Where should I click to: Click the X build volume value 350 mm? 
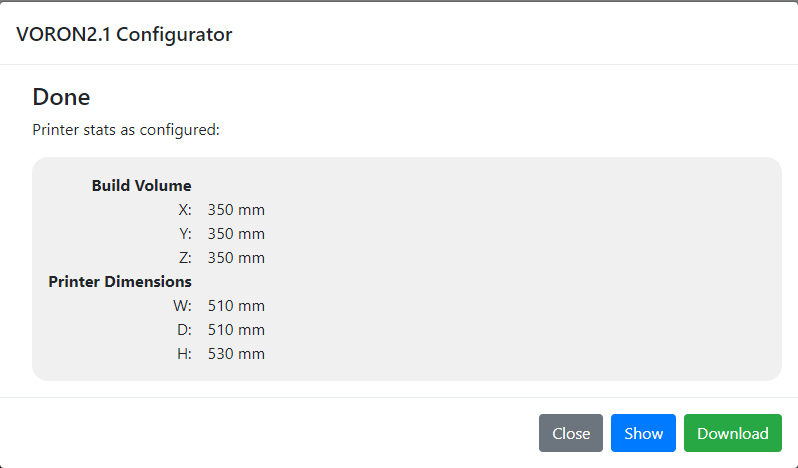click(236, 210)
